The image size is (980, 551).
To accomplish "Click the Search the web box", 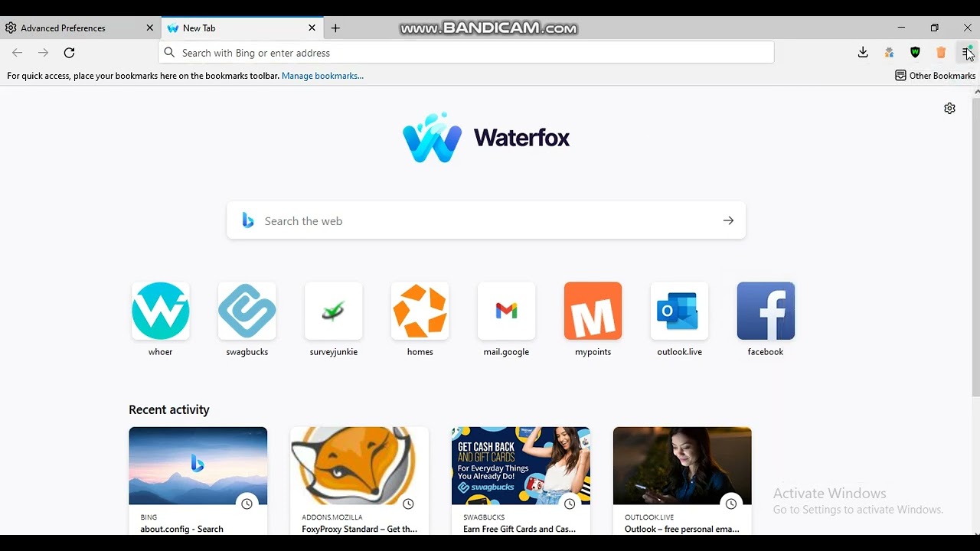I will point(486,220).
